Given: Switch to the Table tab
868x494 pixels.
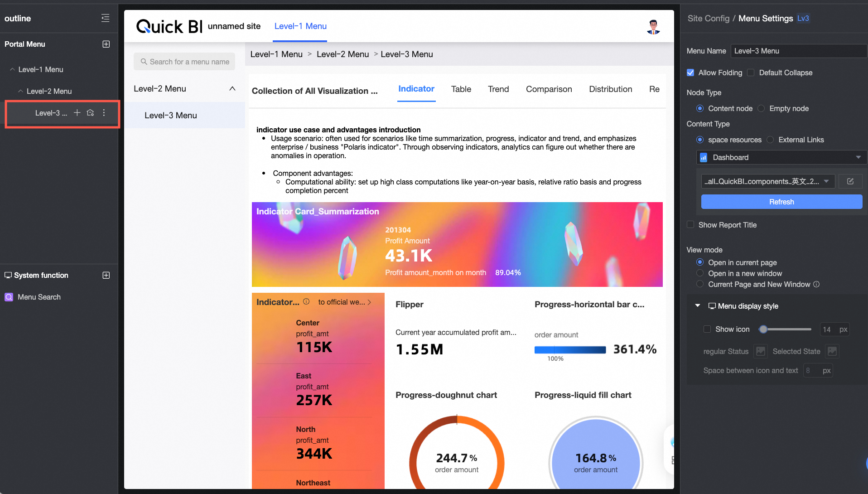Looking at the screenshot, I should pyautogui.click(x=461, y=89).
